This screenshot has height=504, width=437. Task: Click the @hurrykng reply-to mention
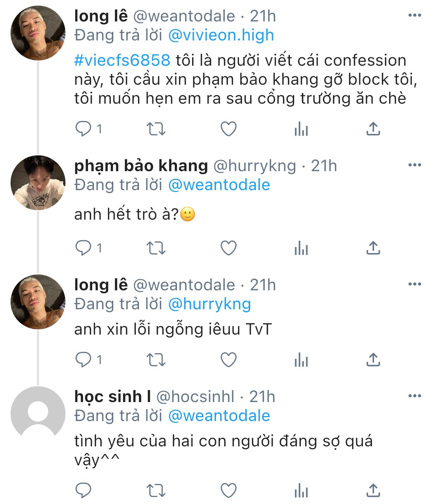(x=209, y=304)
